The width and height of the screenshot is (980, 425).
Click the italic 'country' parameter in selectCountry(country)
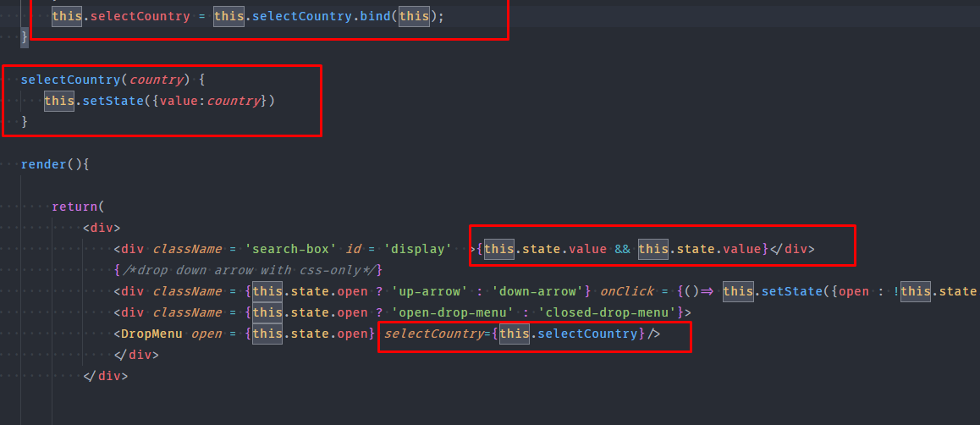click(x=157, y=80)
